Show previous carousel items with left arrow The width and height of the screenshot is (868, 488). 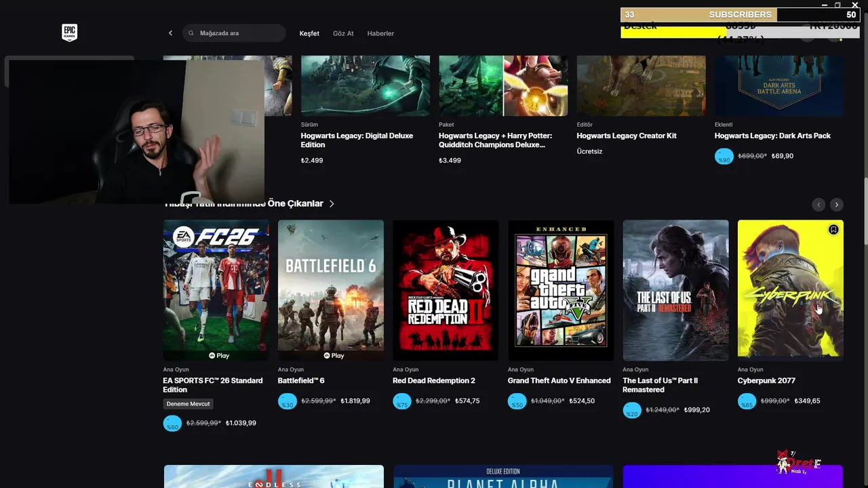(818, 204)
